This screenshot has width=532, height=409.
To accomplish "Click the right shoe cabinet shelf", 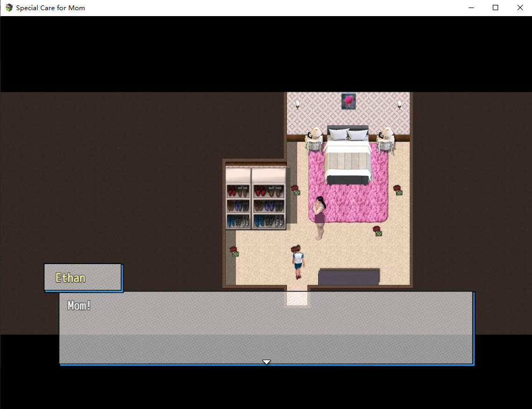I will 268,199.
